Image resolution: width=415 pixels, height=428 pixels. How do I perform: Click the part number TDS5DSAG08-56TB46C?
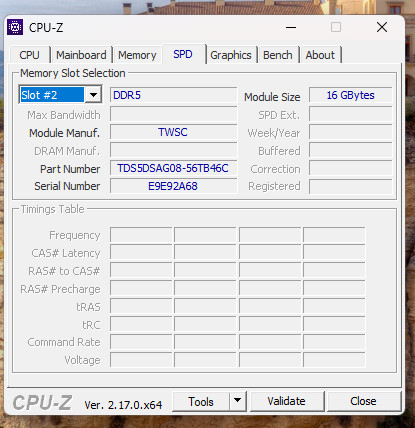pyautogui.click(x=173, y=168)
